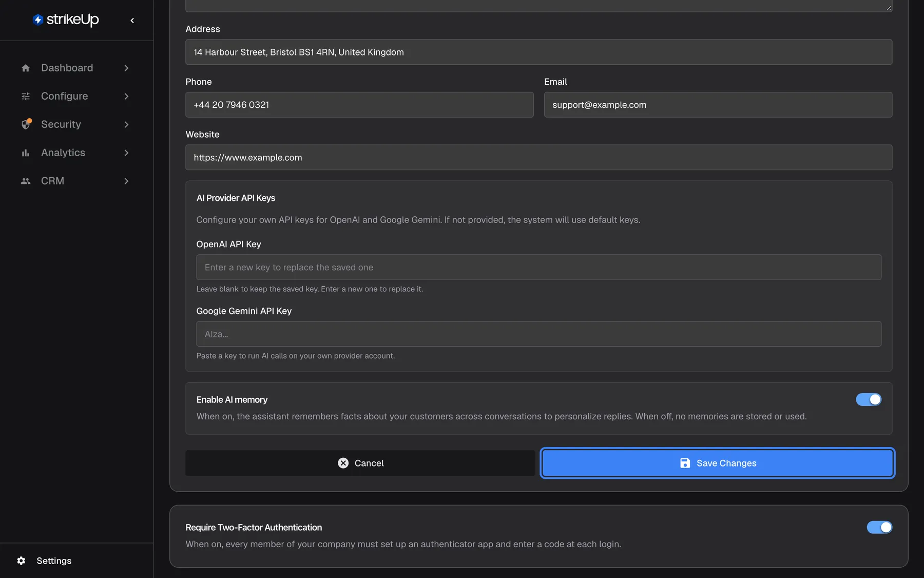Click the Enable AI memory label

[232, 399]
